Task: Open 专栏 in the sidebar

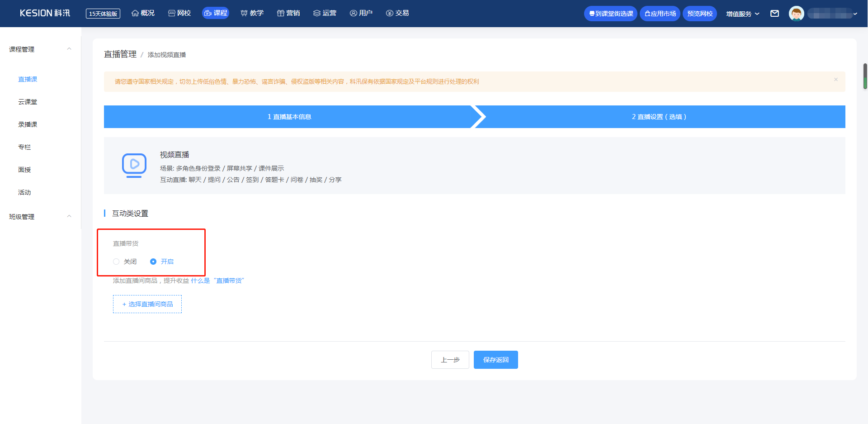Action: (x=24, y=147)
